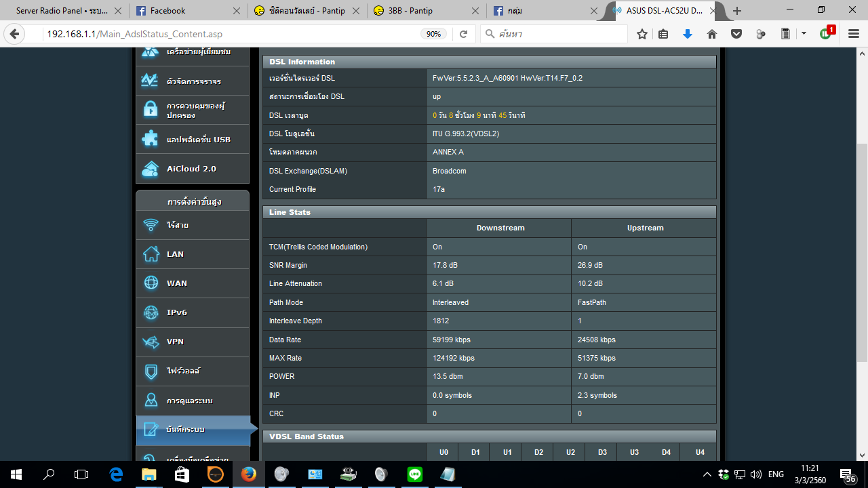The height and width of the screenshot is (488, 868).
Task: Open Microsoft Edge from the taskbar
Action: click(x=116, y=474)
